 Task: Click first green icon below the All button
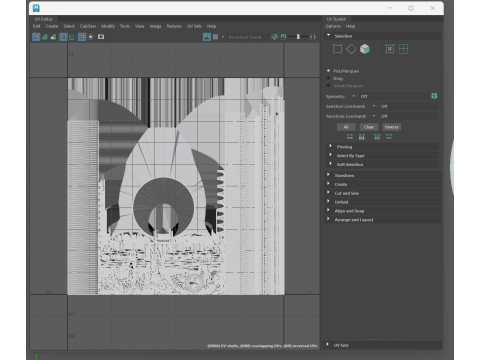(350, 137)
